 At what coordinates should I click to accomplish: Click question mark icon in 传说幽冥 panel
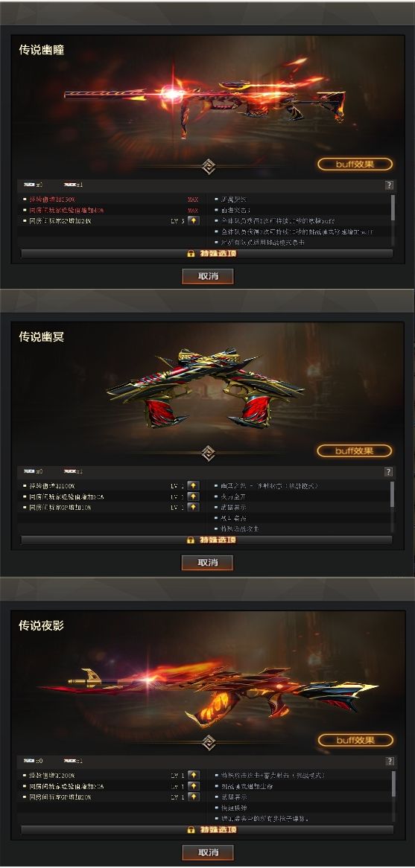coord(390,472)
